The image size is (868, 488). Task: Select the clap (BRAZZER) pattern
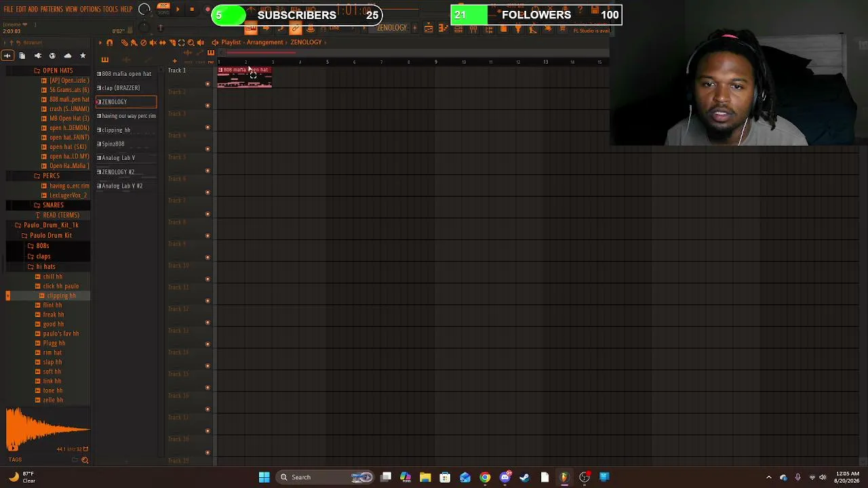click(x=126, y=87)
